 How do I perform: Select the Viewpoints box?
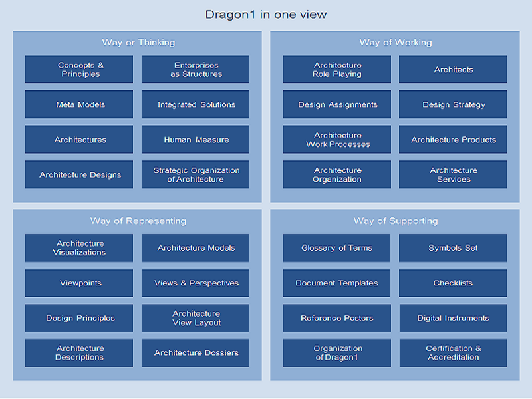click(x=79, y=283)
